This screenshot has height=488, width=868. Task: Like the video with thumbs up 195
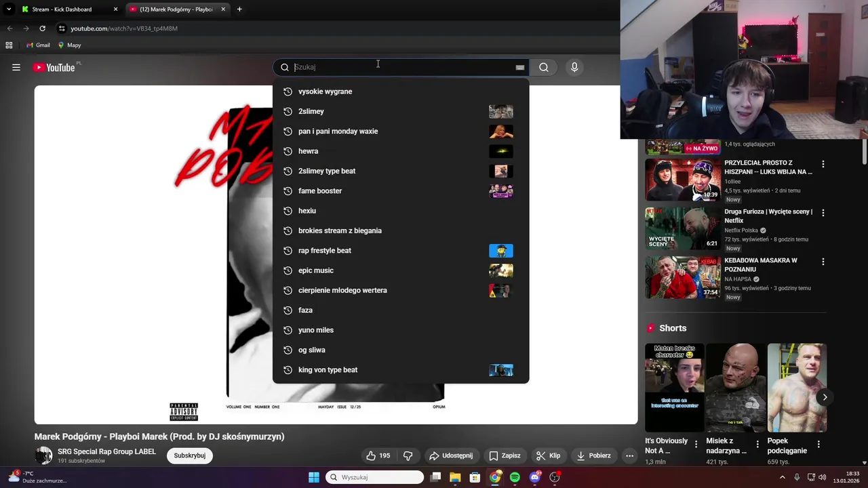coord(378,455)
